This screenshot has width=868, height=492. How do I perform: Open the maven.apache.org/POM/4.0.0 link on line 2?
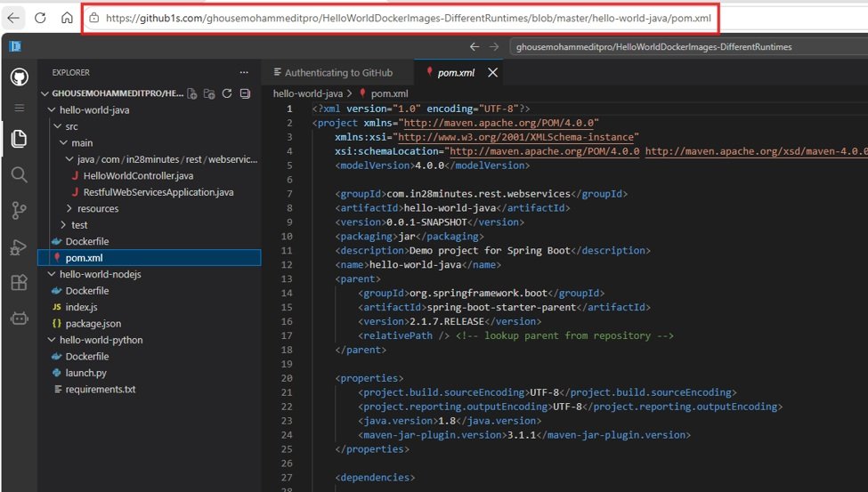click(x=499, y=123)
